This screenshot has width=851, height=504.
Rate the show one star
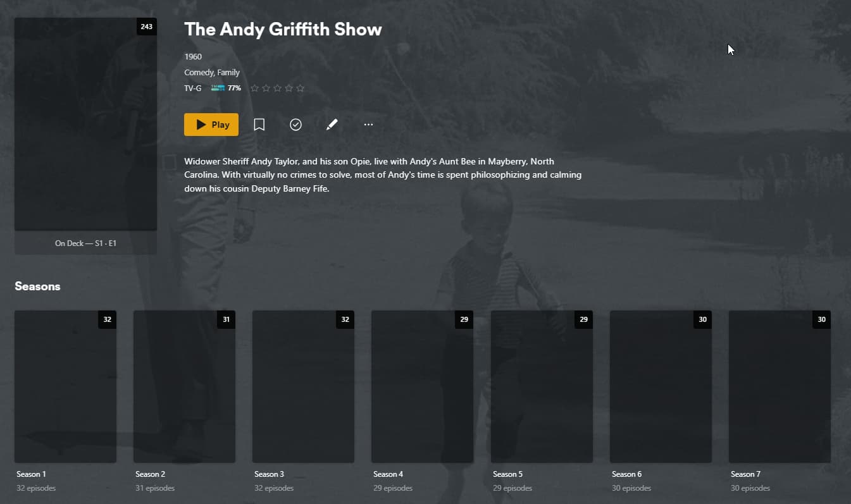tap(254, 89)
